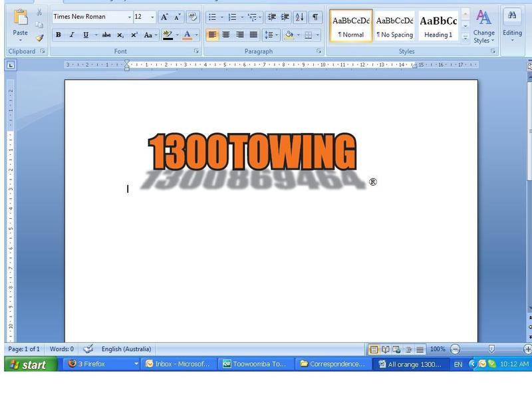This screenshot has width=532, height=399.
Task: Toggle bold formatting
Action: tap(59, 35)
